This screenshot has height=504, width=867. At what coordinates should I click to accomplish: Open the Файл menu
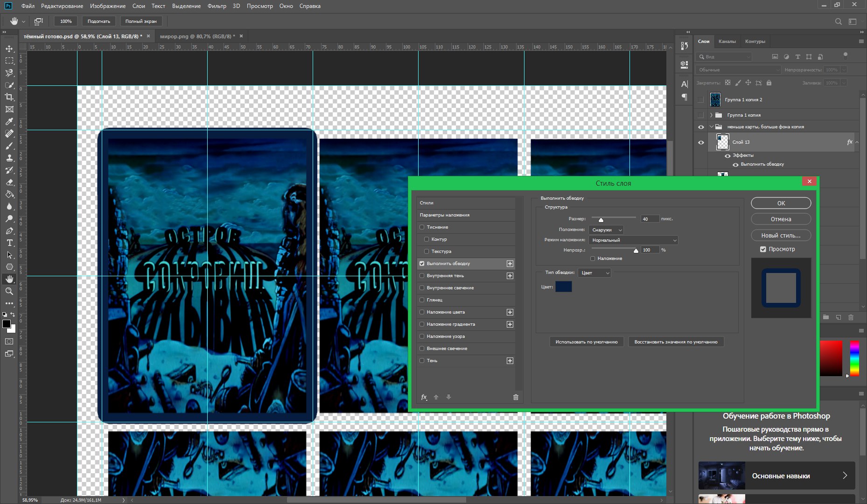28,6
